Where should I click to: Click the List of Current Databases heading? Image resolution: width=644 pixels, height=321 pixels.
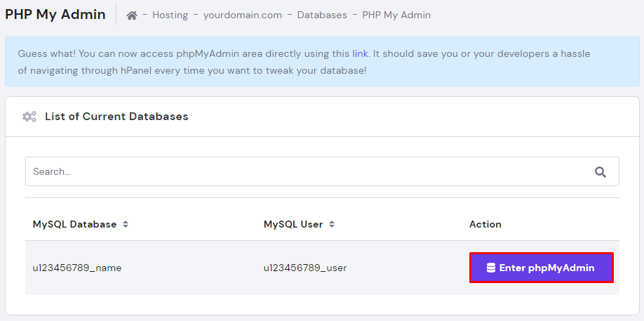coord(116,117)
